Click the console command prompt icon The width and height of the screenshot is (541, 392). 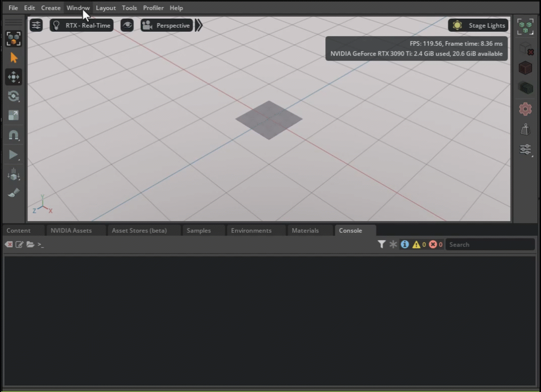click(41, 244)
